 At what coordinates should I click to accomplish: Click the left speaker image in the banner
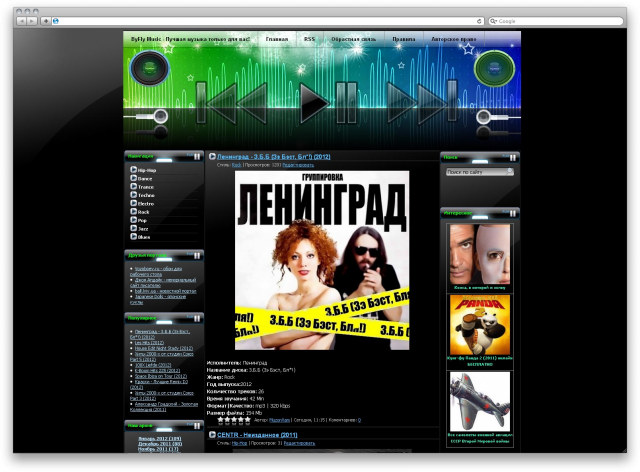click(x=149, y=70)
